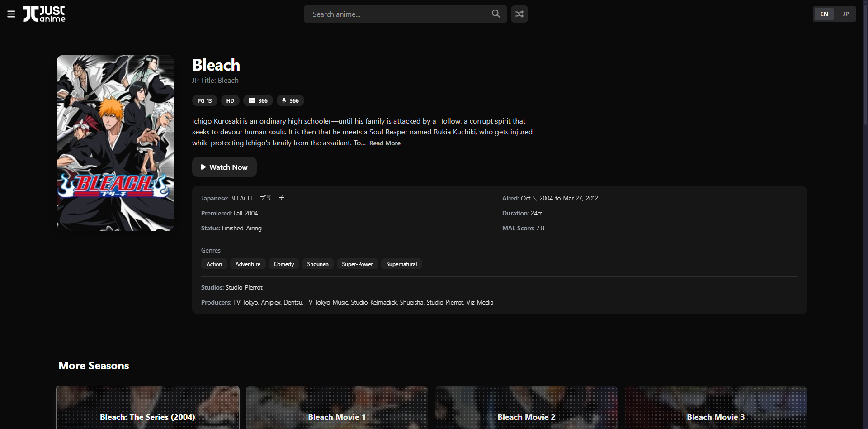Image resolution: width=868 pixels, height=429 pixels.
Task: Open the Shounen genre tag
Action: click(318, 264)
